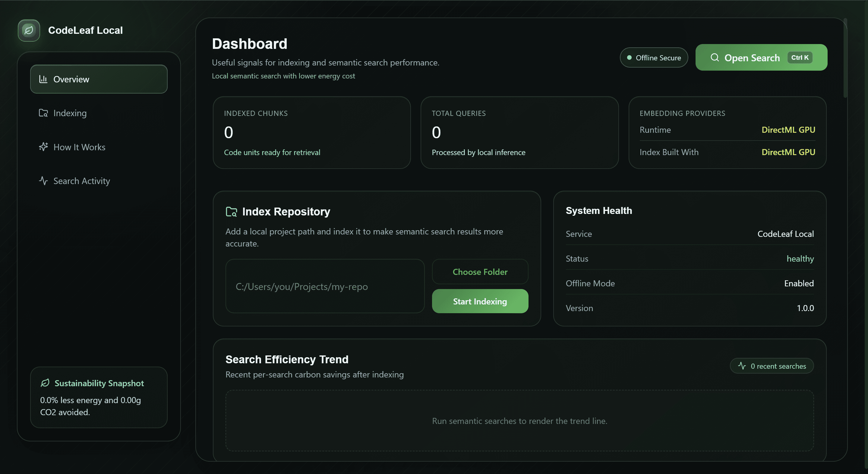Click the Offline Secure green status dot

pyautogui.click(x=629, y=58)
